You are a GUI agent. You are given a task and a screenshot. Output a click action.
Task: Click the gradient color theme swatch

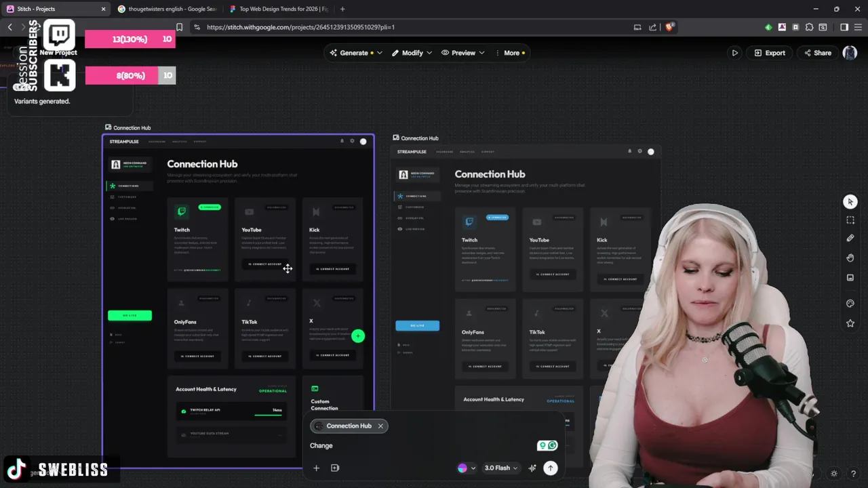pyautogui.click(x=462, y=468)
